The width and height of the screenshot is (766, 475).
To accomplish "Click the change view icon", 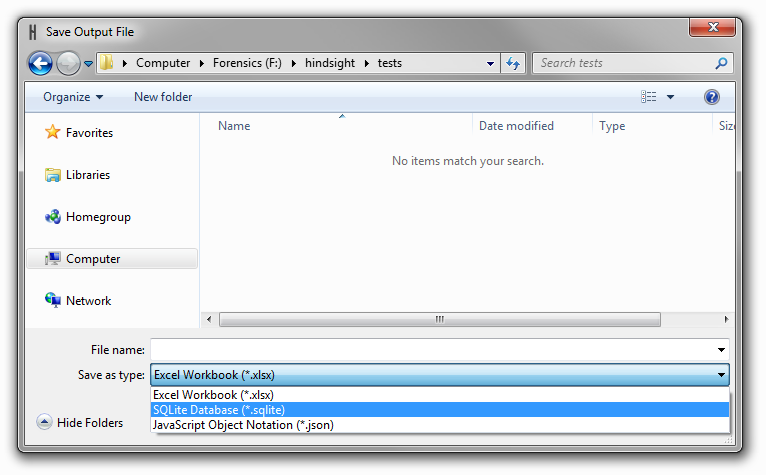I will pos(649,97).
